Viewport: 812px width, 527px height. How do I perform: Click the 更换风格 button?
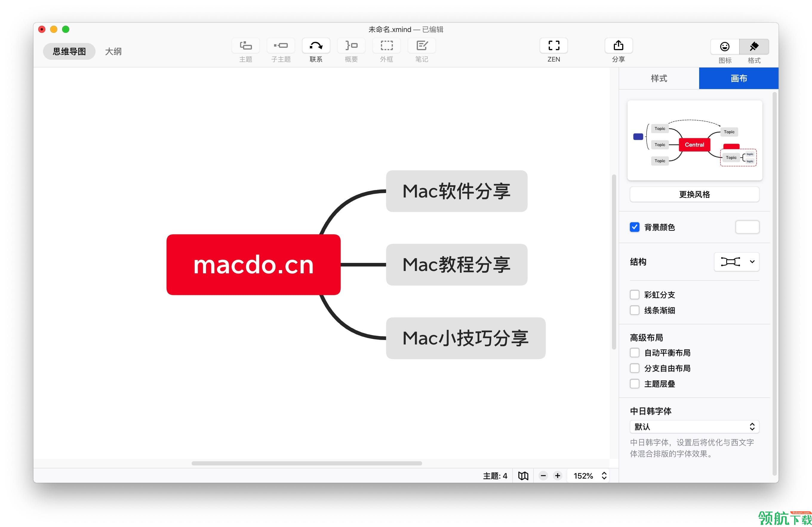[694, 194]
